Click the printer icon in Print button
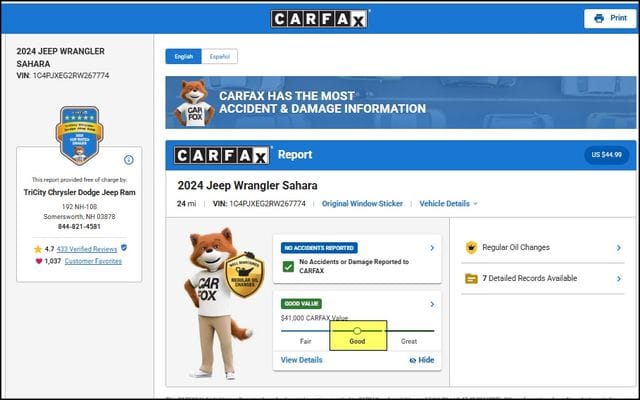Screen dimensions: 640x400 click(599, 18)
